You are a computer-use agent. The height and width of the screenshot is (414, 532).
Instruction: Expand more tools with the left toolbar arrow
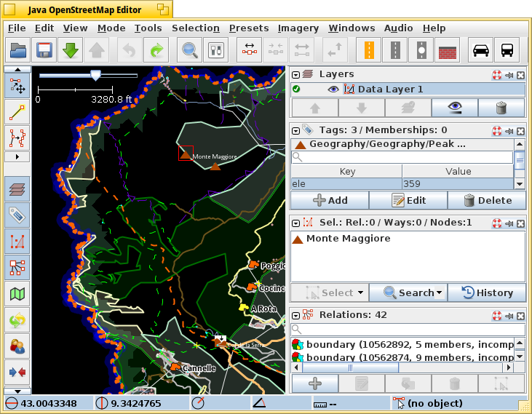pyautogui.click(x=17, y=157)
